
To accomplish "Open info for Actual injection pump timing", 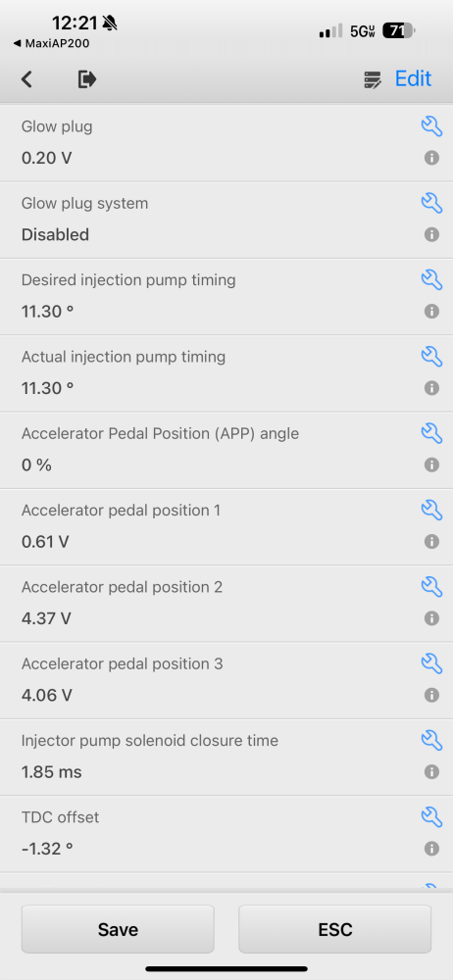I will 431,388.
